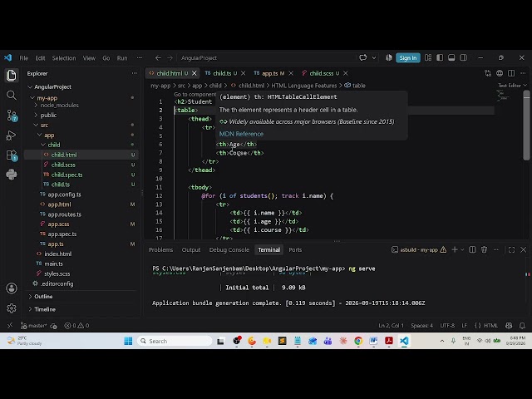Screen dimensions: 532x399
Task: Change encoding via UTF-8
Action: [x=447, y=326]
